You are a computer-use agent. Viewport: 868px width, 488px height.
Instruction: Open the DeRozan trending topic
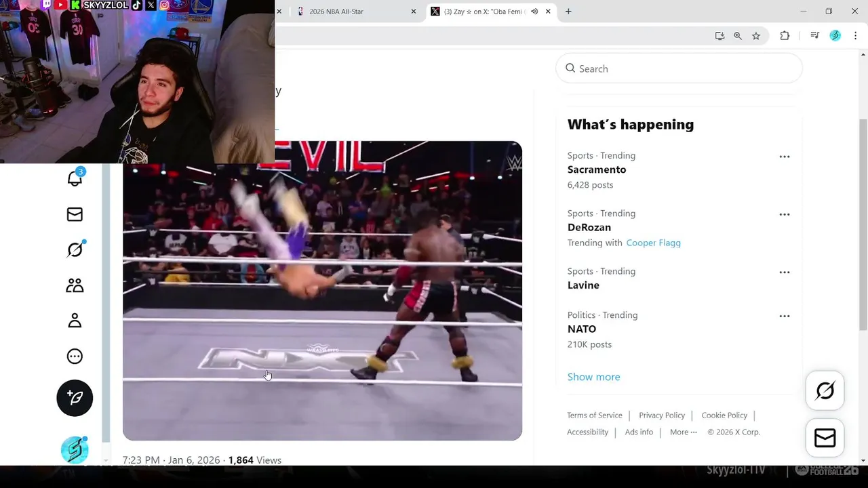pos(589,227)
